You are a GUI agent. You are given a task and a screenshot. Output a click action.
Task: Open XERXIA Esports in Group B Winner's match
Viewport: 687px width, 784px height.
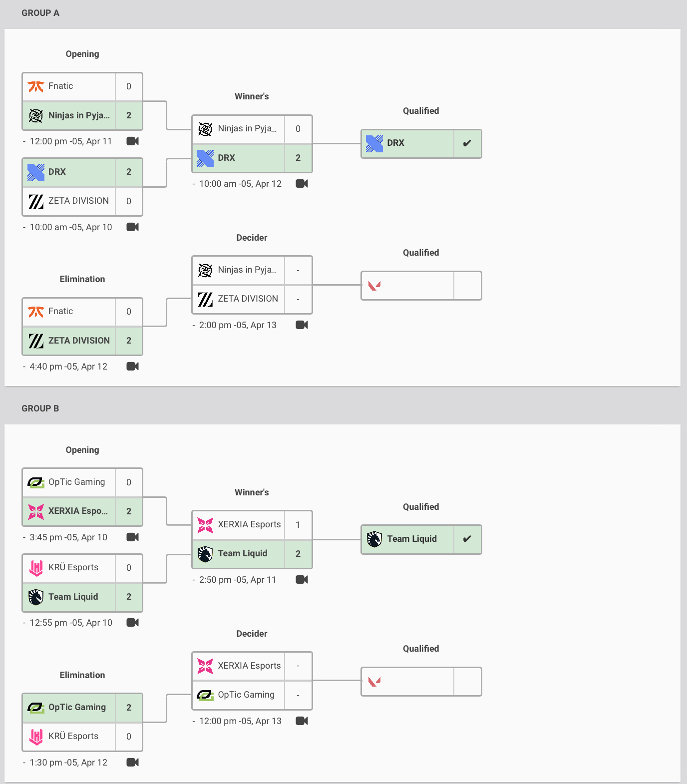pos(249,525)
